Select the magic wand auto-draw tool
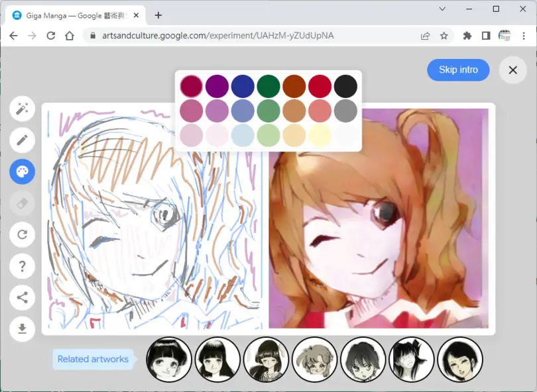This screenshot has height=392, width=537. tap(23, 109)
